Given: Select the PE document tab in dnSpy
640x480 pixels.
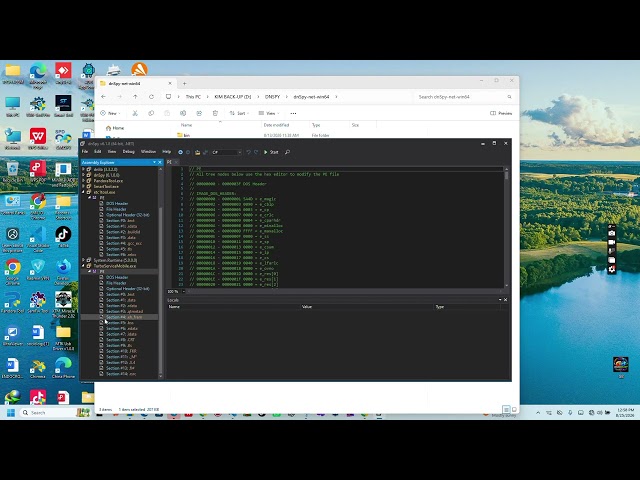Looking at the screenshot, I should click(169, 162).
